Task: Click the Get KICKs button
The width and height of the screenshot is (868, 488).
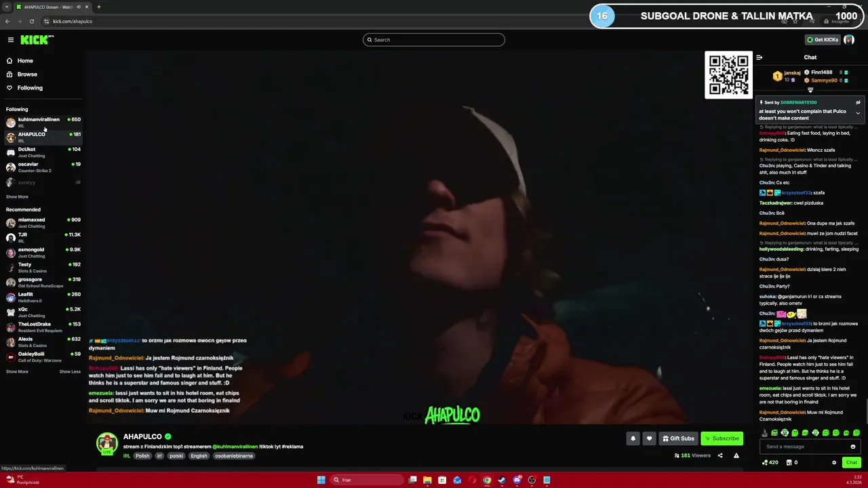Action: pos(823,40)
